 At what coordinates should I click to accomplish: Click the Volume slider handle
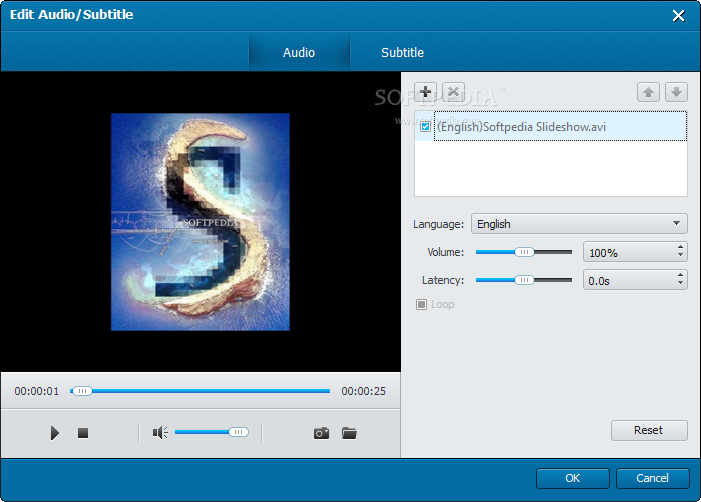pos(524,252)
